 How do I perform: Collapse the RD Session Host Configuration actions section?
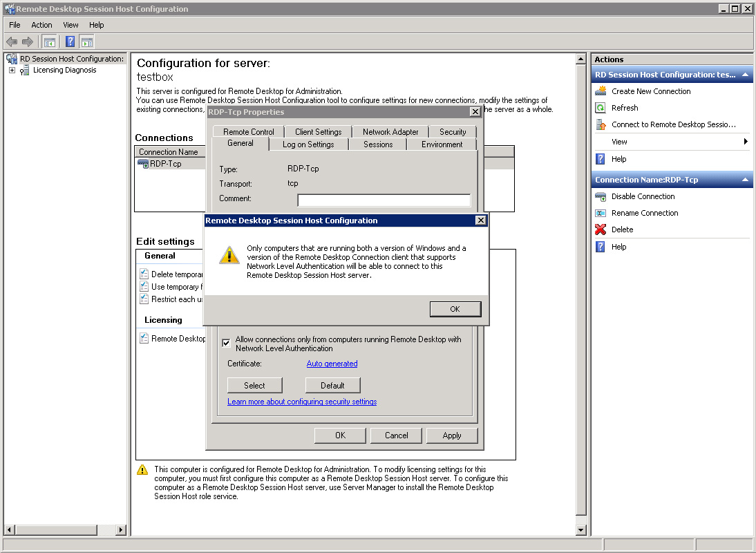[746, 75]
